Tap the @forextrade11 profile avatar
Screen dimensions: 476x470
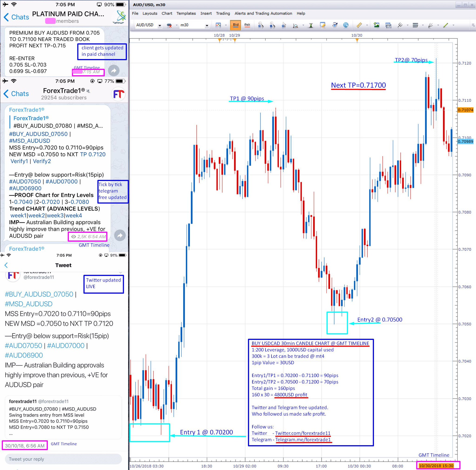point(13,276)
